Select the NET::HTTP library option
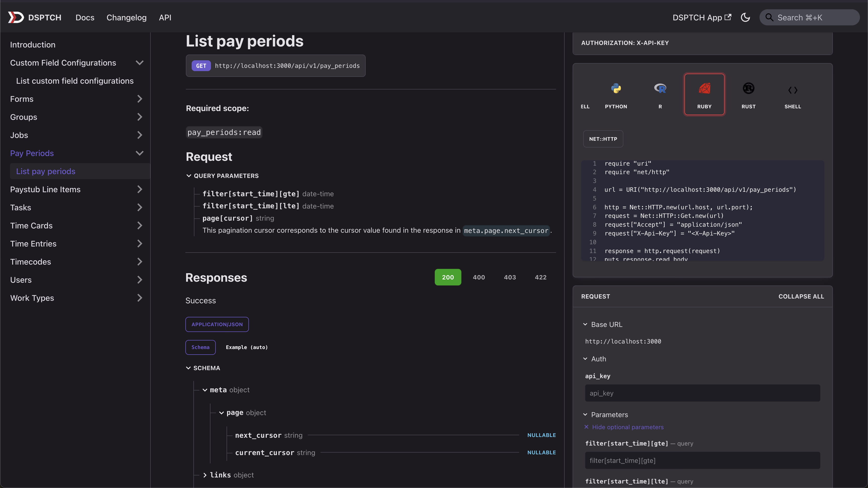This screenshot has height=488, width=868. [603, 139]
